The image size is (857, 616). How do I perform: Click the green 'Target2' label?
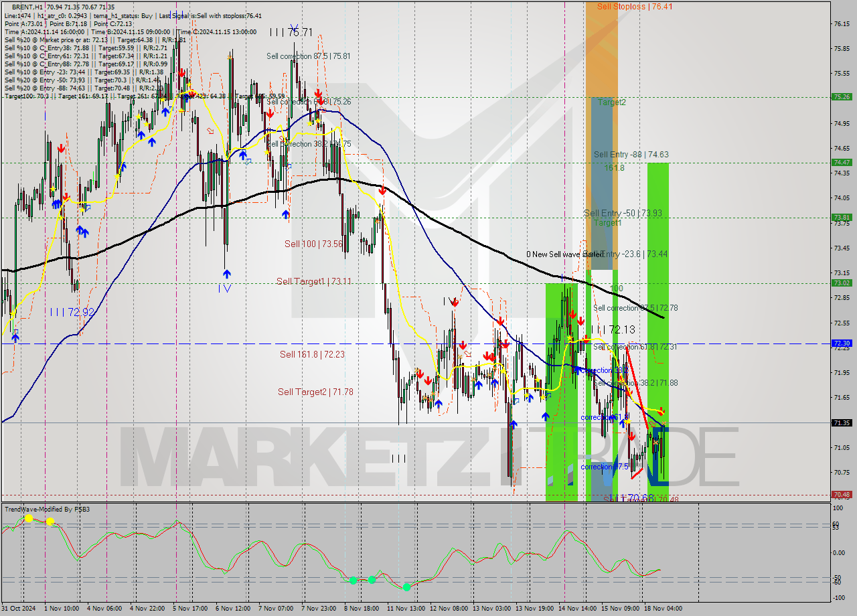(x=612, y=102)
